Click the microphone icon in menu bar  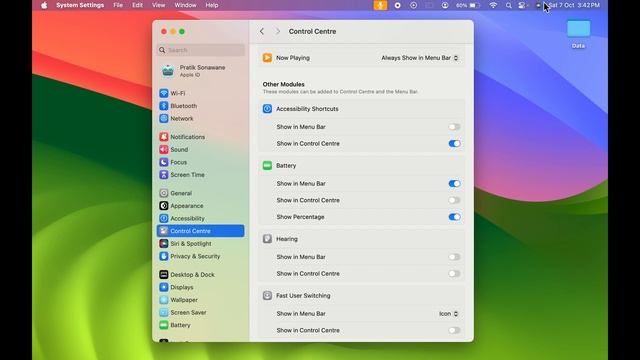tap(380, 5)
